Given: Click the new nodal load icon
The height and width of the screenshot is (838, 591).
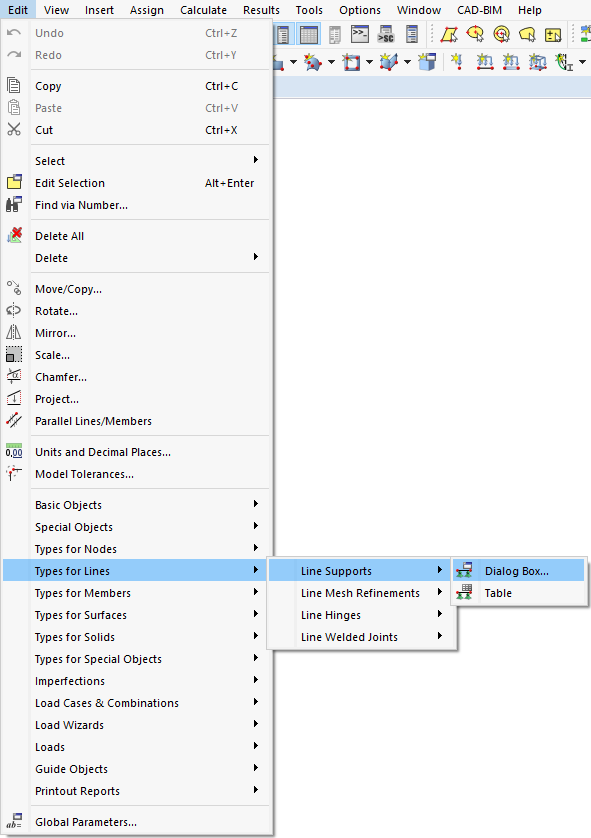Looking at the screenshot, I should (456, 62).
